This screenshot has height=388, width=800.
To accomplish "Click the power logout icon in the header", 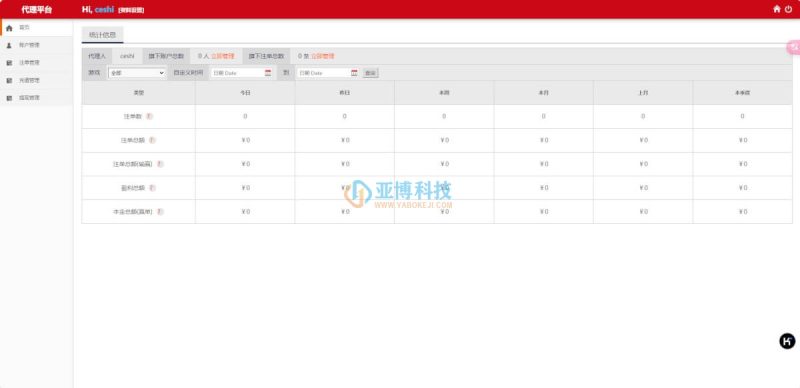I will point(789,9).
